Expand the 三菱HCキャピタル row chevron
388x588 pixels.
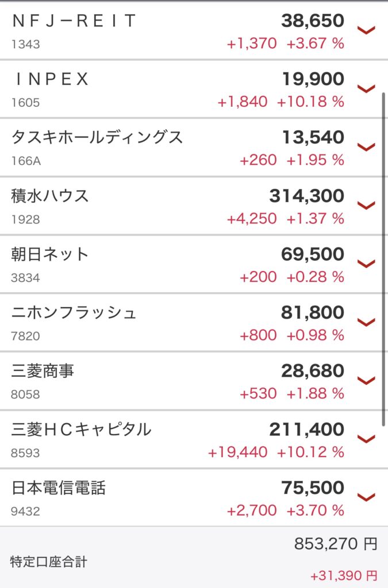pyautogui.click(x=366, y=438)
